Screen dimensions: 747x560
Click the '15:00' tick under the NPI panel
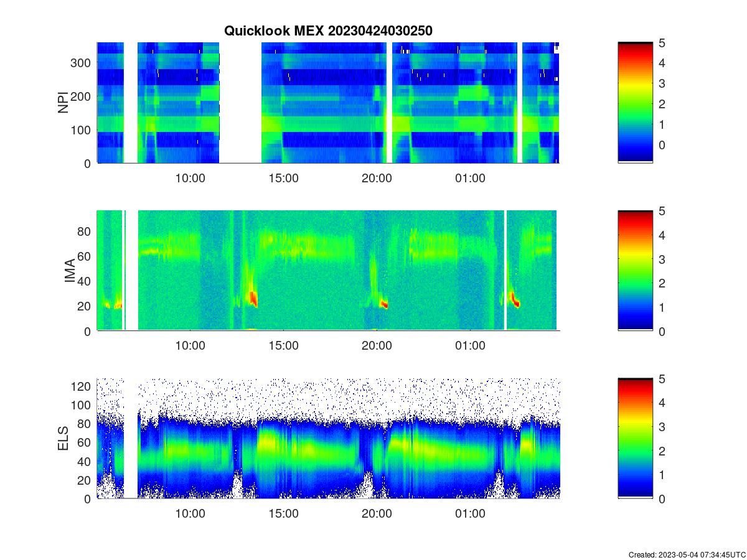283,178
